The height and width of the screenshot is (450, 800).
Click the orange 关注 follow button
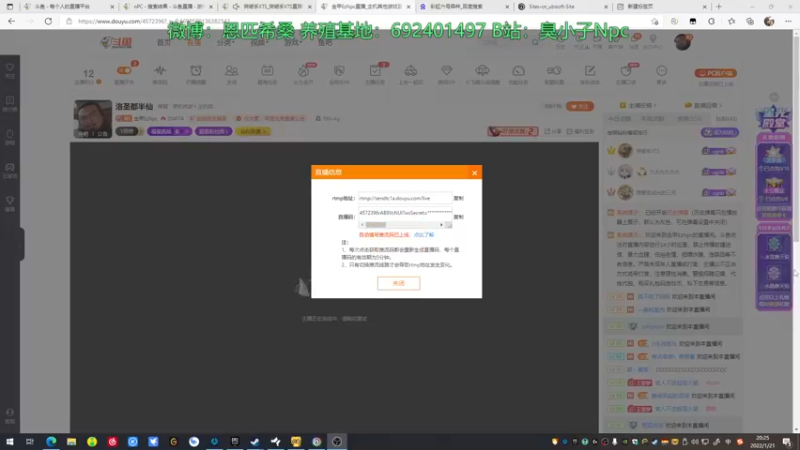click(x=580, y=106)
